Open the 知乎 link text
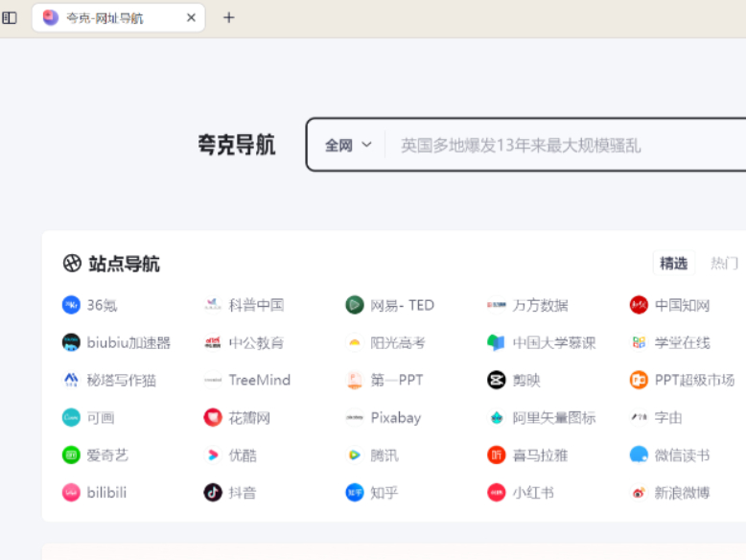 point(385,493)
